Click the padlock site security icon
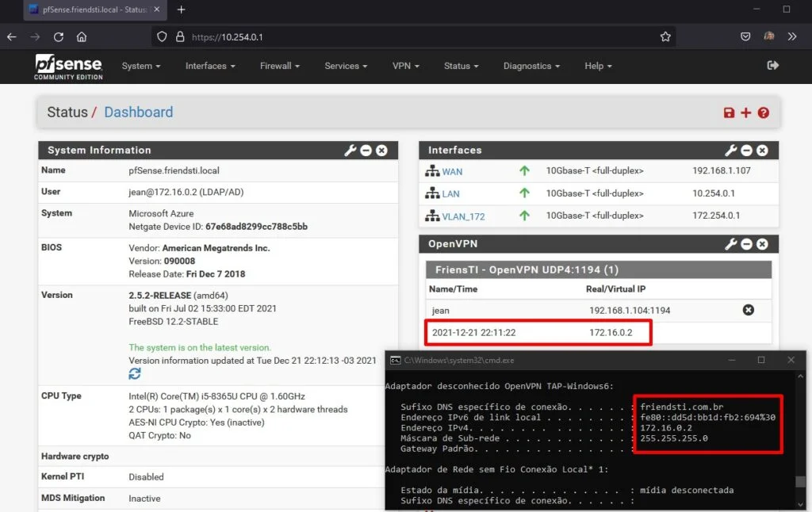The image size is (812, 512). click(x=180, y=36)
